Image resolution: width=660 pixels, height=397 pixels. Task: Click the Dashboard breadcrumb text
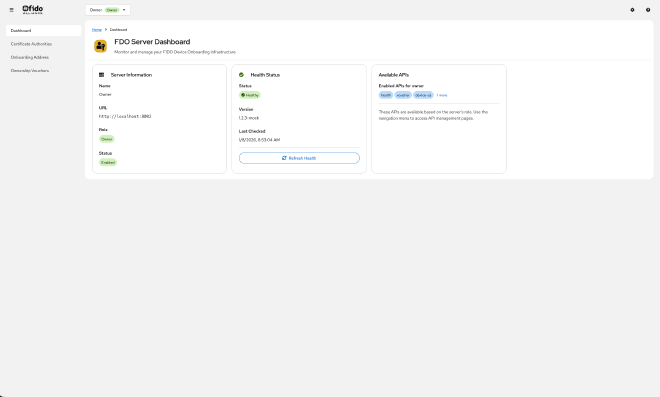118,30
